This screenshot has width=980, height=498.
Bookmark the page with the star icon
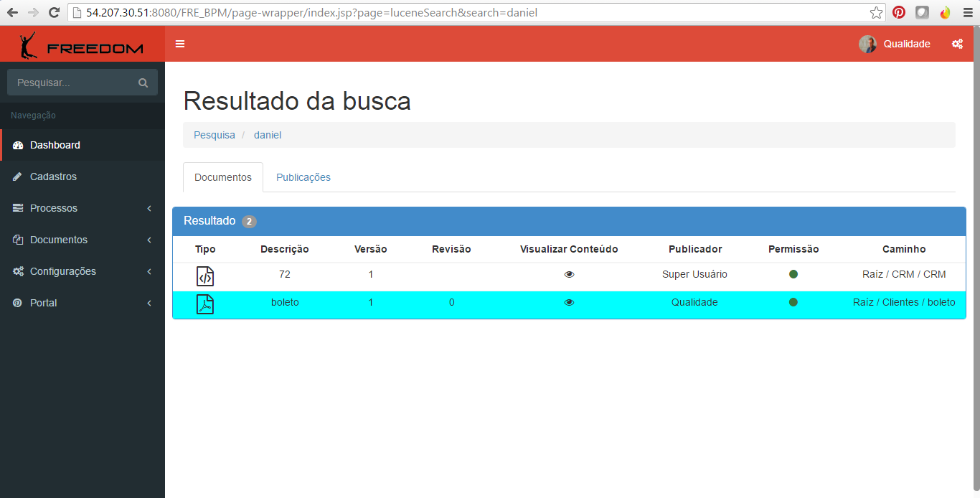876,12
